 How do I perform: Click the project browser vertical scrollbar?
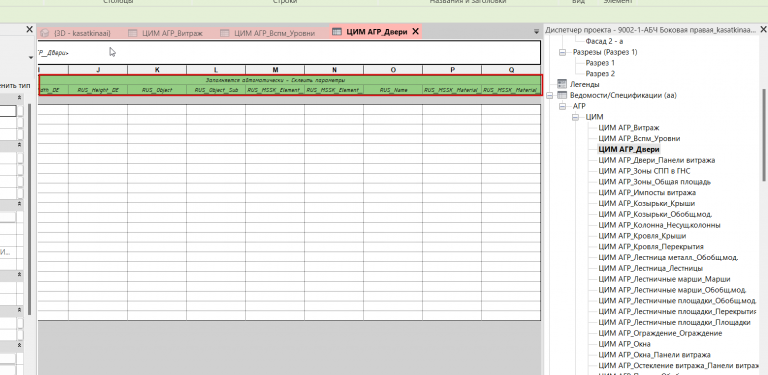click(x=765, y=136)
